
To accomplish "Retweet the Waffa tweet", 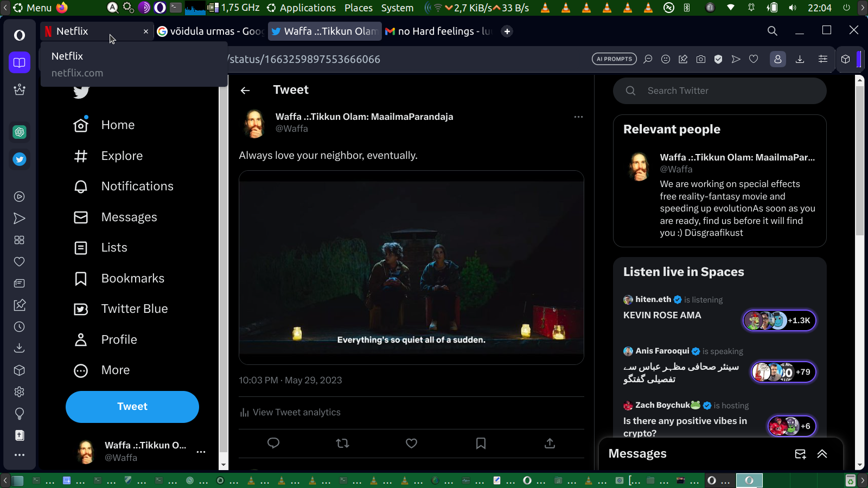I will [x=342, y=444].
